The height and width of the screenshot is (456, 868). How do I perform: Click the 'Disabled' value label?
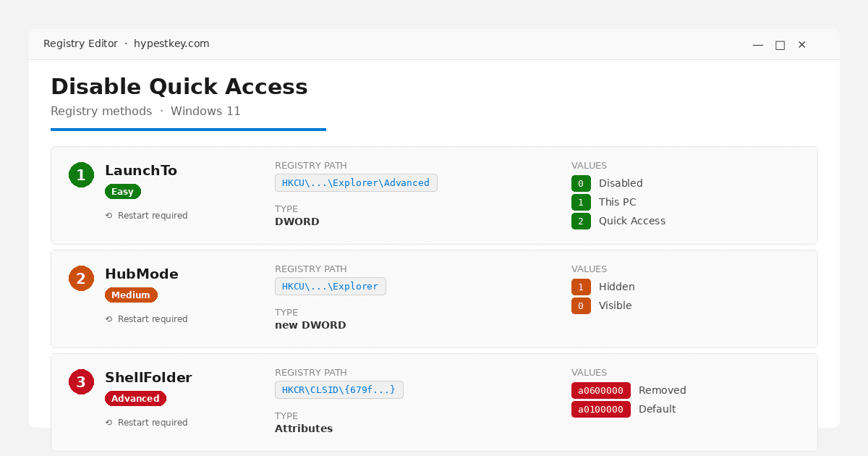pos(621,184)
